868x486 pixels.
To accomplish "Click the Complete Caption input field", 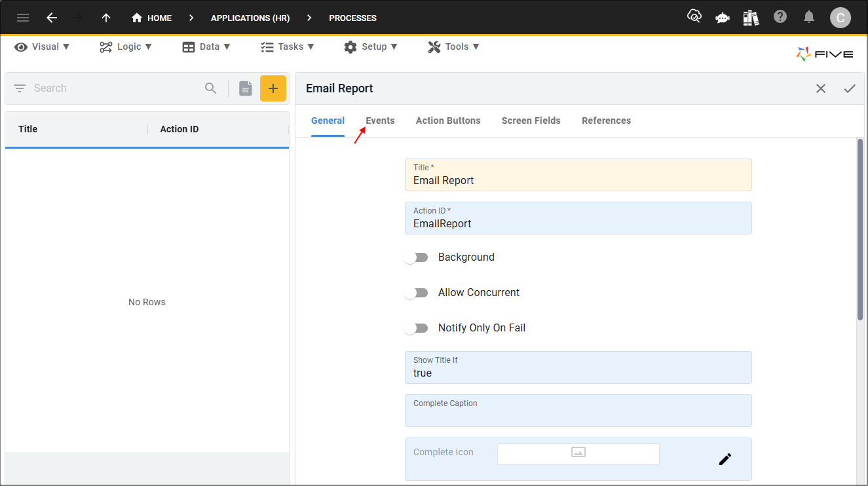I will (x=578, y=415).
